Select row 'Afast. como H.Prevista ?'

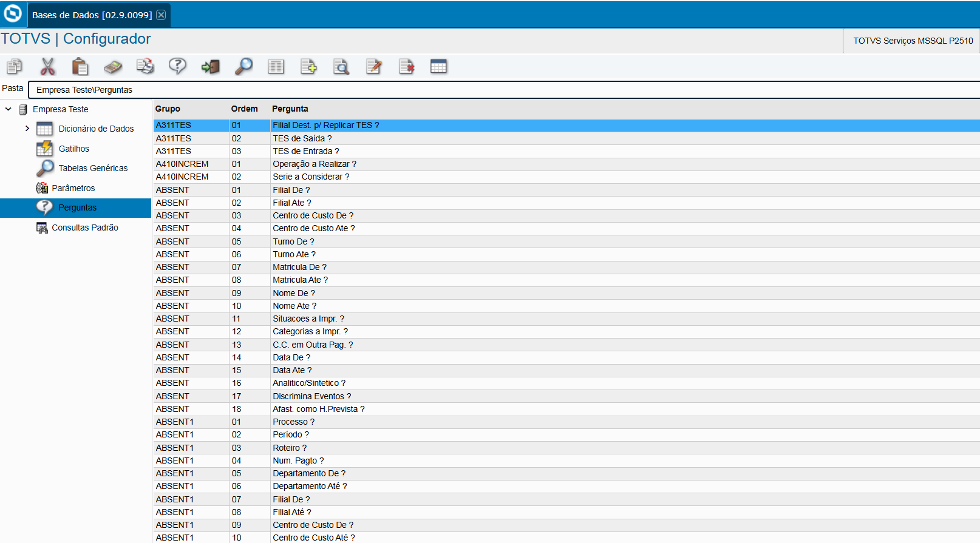tap(566, 409)
